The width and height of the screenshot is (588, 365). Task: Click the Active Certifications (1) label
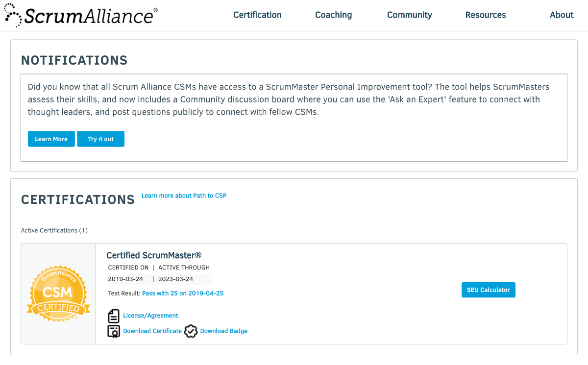tap(54, 230)
